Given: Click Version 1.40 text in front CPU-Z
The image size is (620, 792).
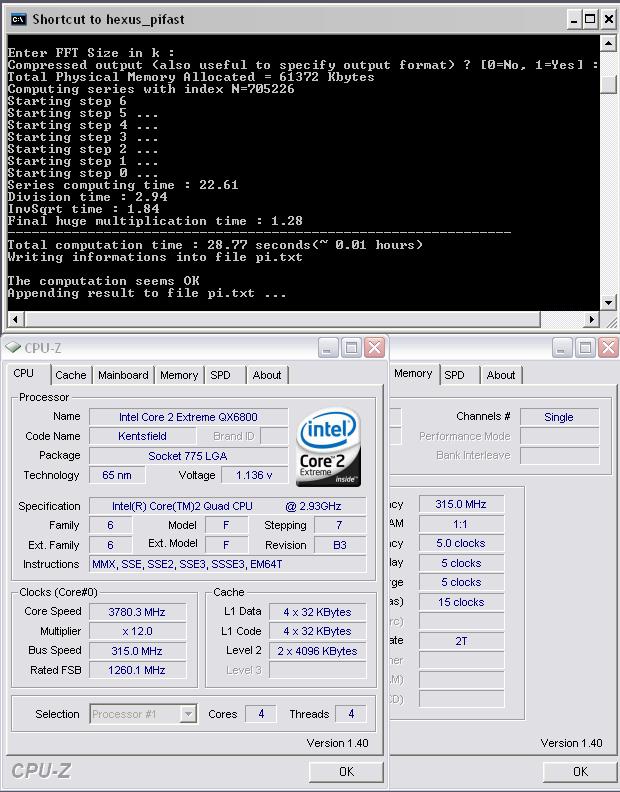Looking at the screenshot, I should (x=337, y=743).
